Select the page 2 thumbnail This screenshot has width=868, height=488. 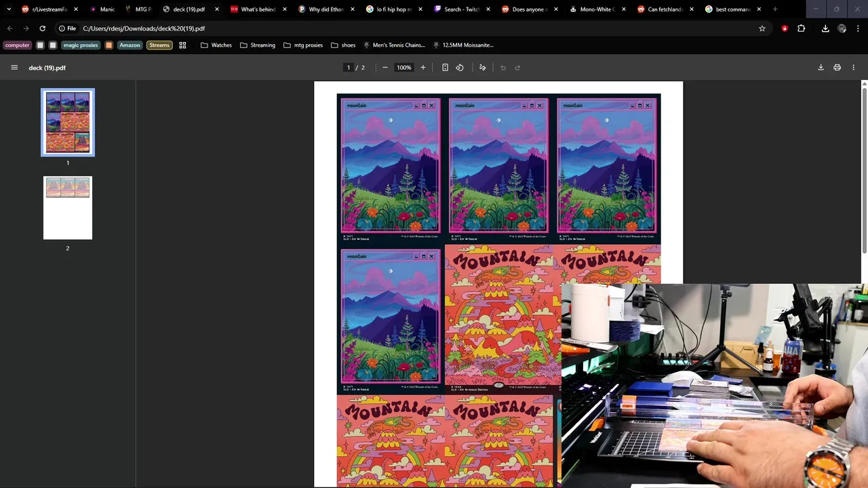[x=68, y=208]
